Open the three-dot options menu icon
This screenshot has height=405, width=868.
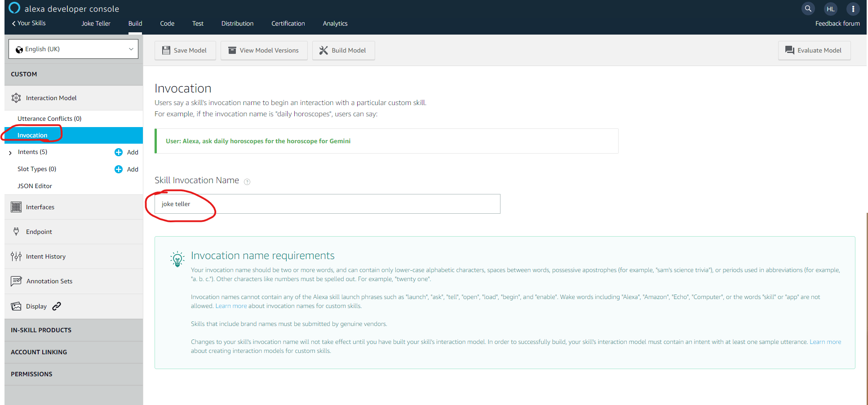point(853,9)
